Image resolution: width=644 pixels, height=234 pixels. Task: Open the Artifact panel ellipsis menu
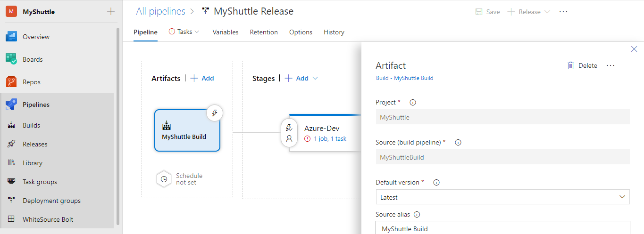point(611,65)
